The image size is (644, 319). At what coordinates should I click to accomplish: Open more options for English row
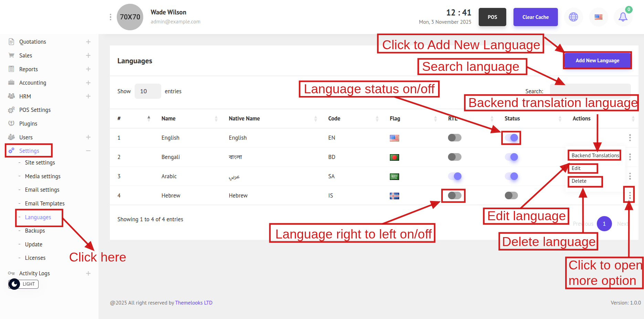coord(630,138)
